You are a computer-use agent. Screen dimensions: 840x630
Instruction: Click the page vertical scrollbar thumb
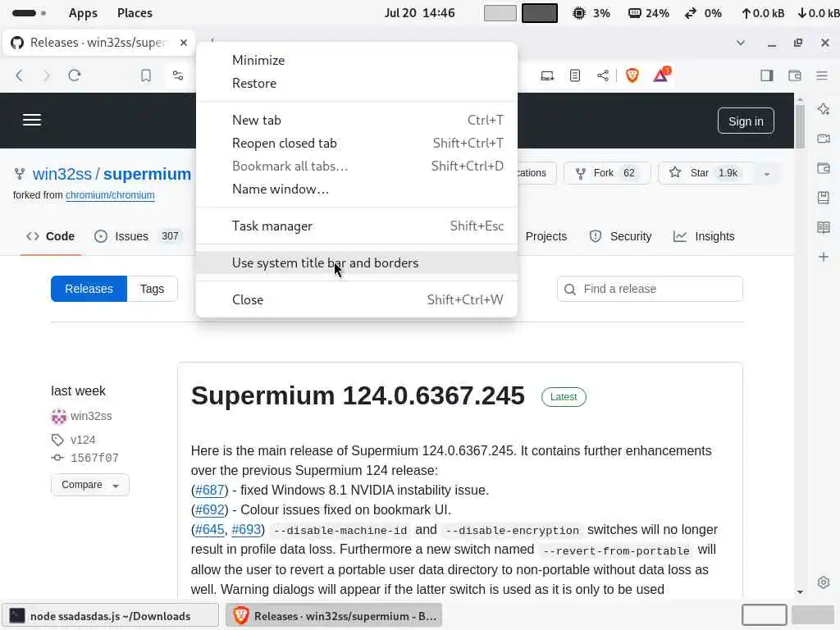point(800,126)
